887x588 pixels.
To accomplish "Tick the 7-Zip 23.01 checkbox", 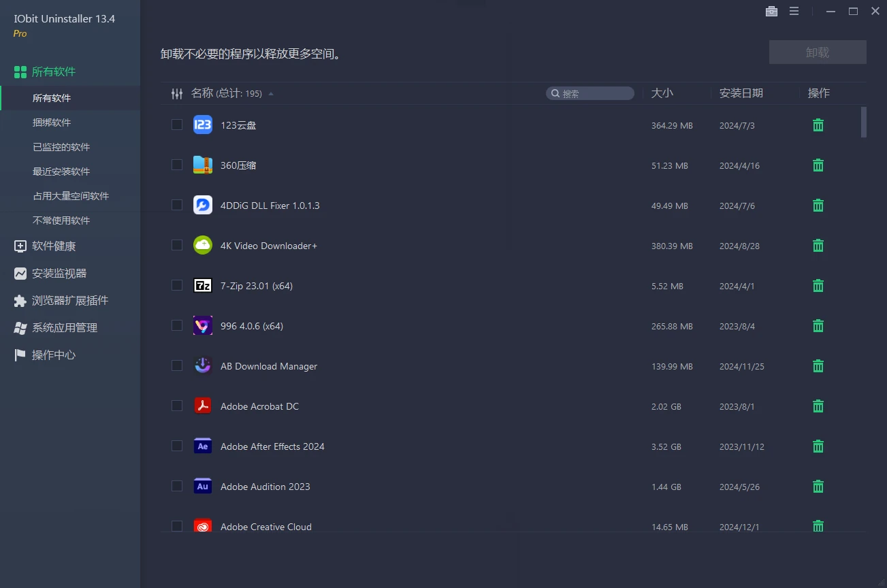I will [x=177, y=285].
